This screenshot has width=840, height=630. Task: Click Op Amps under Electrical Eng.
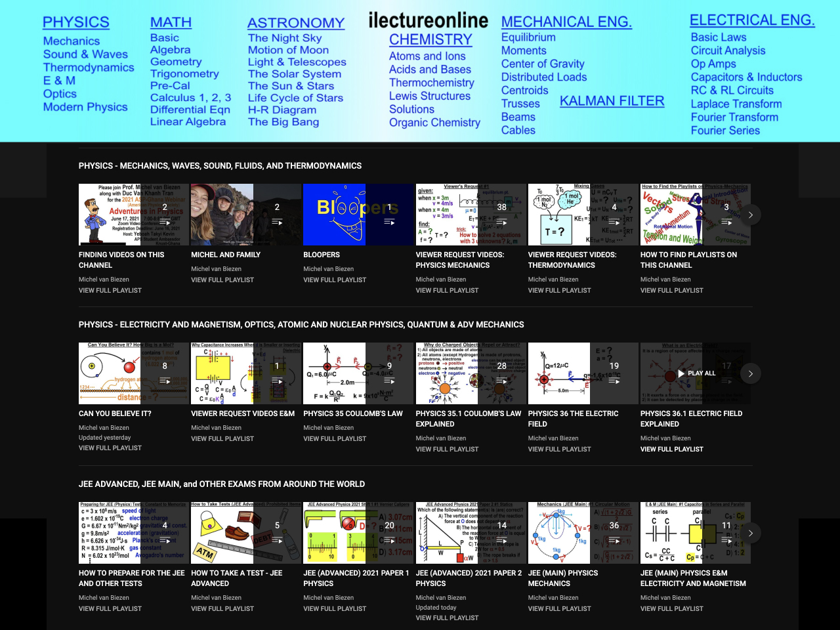tap(713, 64)
